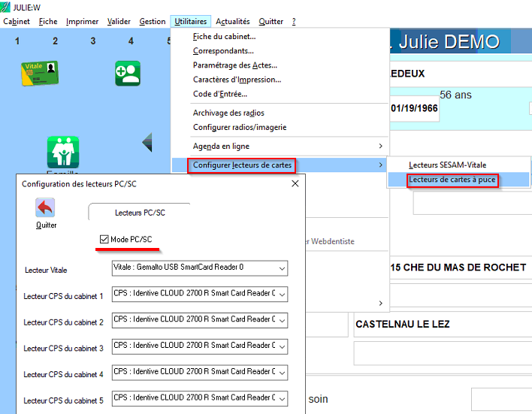Click the empty field below CASTELNAU LE LEZ
Image resolution: width=532 pixels, height=414 pixels.
(443, 353)
